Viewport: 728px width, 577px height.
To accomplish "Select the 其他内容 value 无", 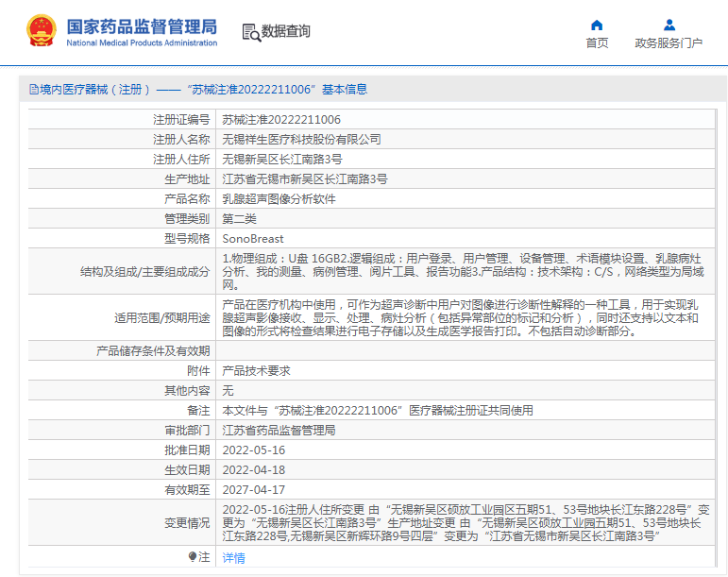I will click(x=228, y=391).
